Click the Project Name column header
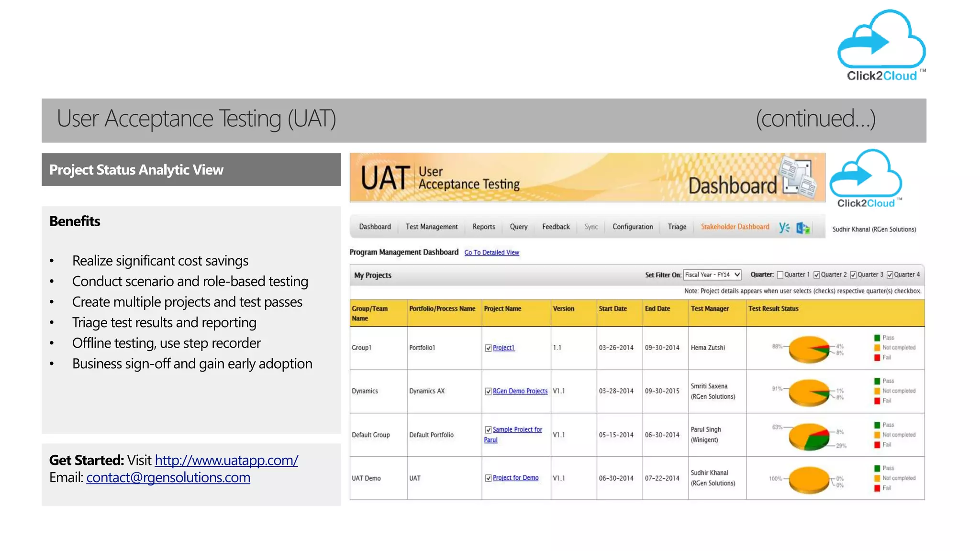Image resolution: width=980 pixels, height=551 pixels. [x=516, y=313]
